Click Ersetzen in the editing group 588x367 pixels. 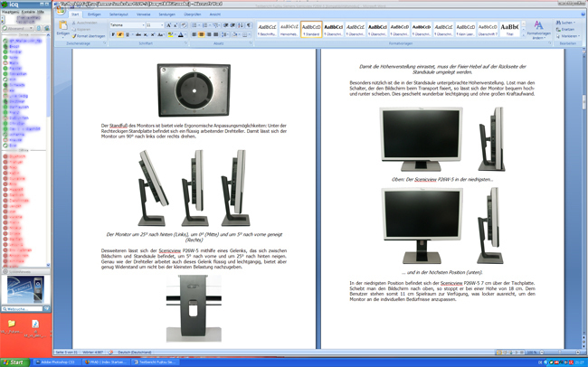(x=565, y=29)
